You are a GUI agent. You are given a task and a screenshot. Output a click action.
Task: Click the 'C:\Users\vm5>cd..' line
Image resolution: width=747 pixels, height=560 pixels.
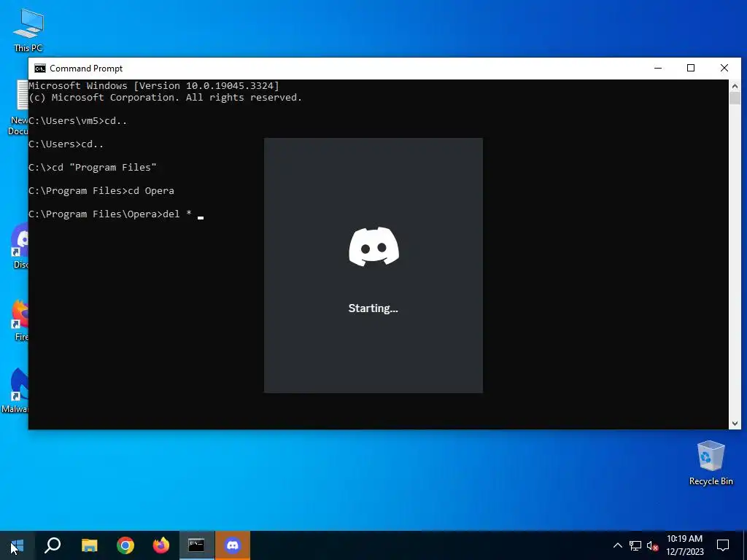pos(78,121)
